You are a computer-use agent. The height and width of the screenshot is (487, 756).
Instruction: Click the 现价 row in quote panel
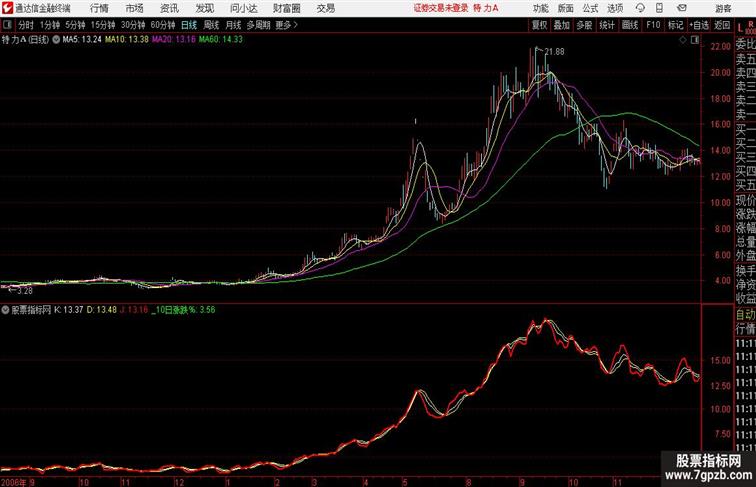(745, 200)
